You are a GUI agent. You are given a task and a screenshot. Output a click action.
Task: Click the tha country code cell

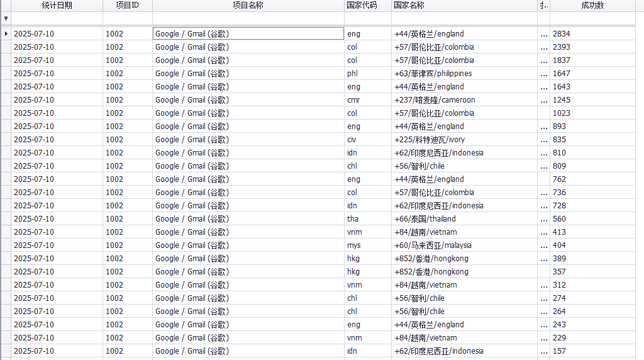[367, 218]
